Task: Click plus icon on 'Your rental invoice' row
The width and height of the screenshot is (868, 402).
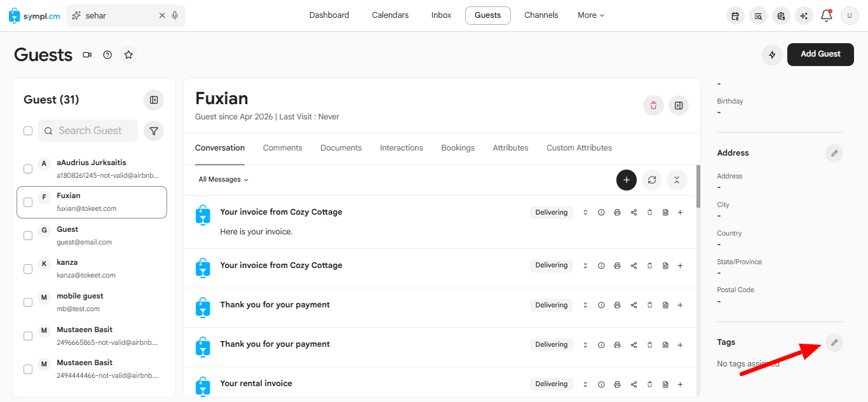Action: (680, 384)
